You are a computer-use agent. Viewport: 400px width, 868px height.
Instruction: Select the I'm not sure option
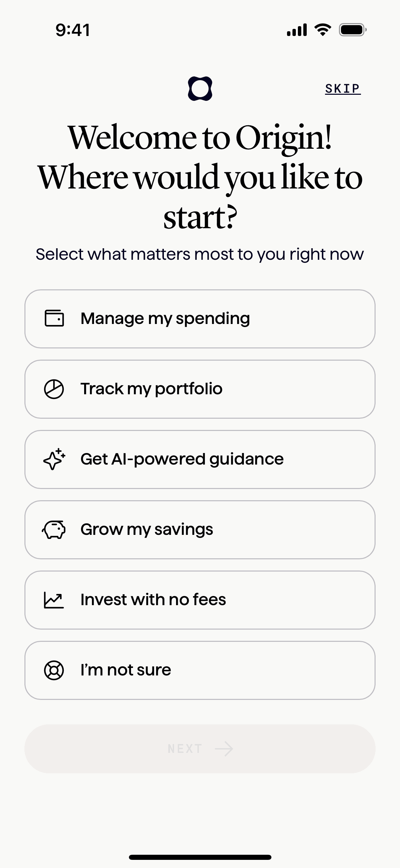click(x=200, y=670)
